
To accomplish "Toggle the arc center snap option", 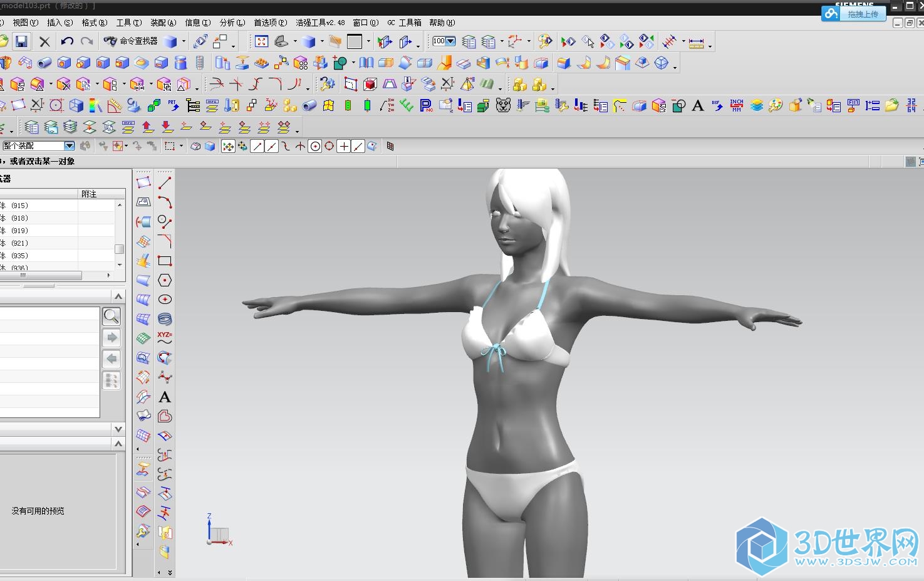I will click(x=315, y=146).
